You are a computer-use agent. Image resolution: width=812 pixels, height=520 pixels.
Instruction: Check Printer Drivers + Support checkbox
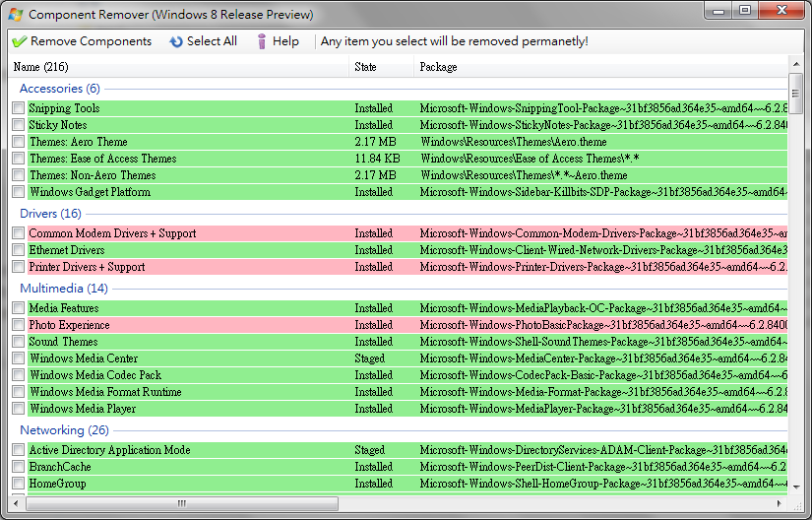pos(19,267)
